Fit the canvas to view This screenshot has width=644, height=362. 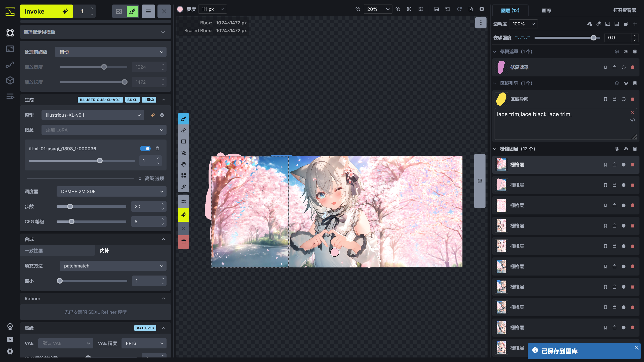[409, 9]
